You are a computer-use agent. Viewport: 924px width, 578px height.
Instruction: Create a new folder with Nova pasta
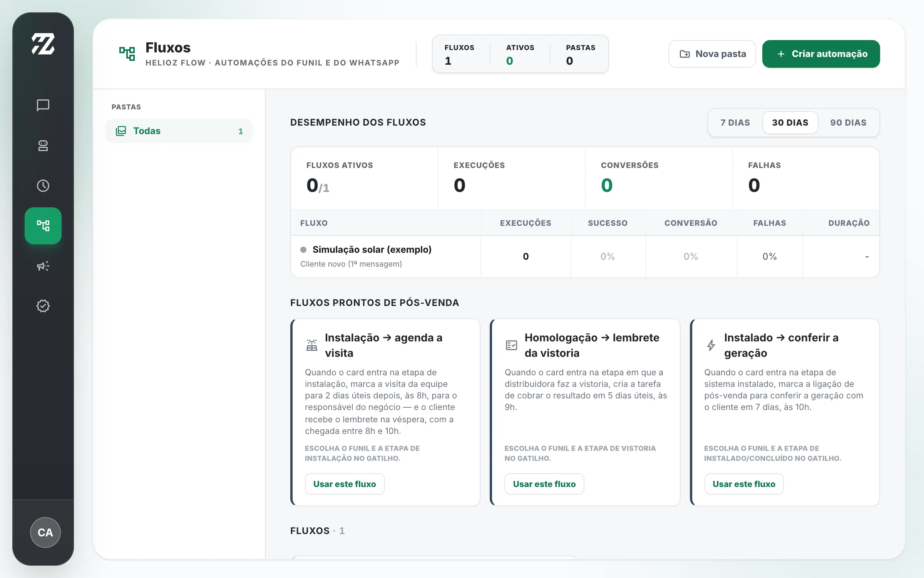tap(712, 54)
